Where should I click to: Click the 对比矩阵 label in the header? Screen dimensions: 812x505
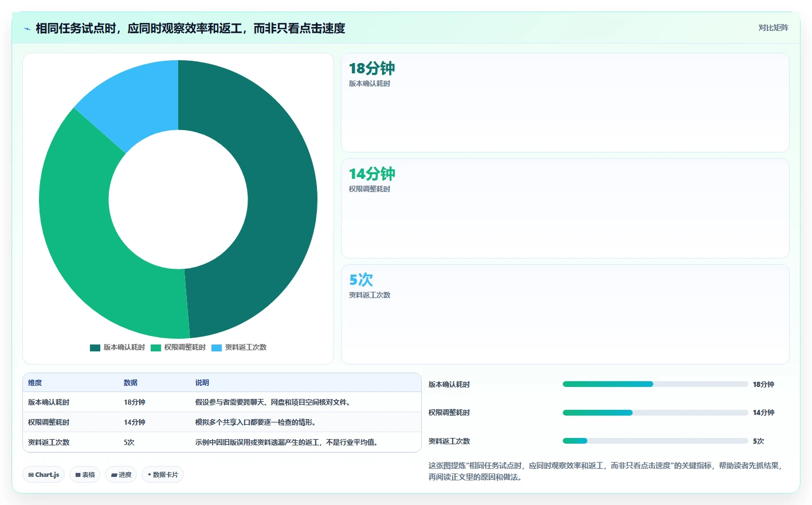coord(773,28)
